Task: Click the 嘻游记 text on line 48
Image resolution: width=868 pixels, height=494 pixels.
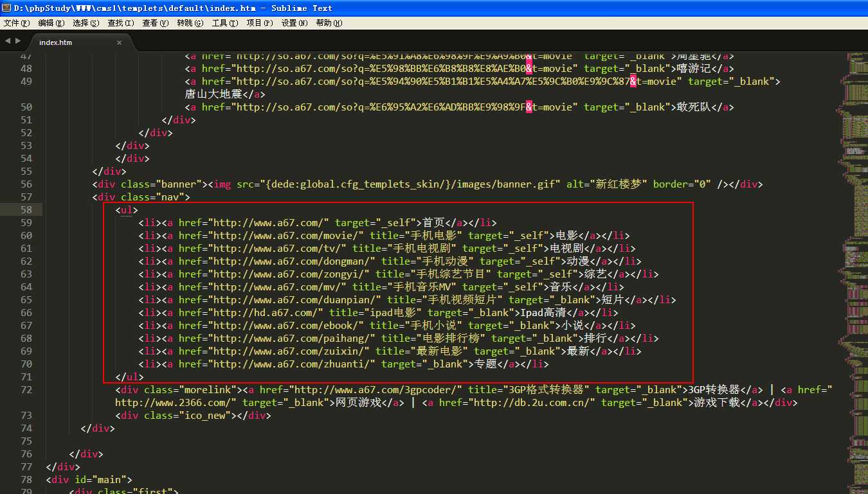Action: (x=694, y=69)
